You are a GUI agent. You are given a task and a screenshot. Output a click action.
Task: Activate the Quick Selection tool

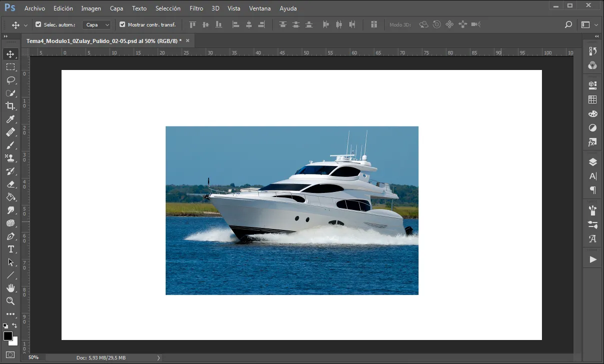11,93
